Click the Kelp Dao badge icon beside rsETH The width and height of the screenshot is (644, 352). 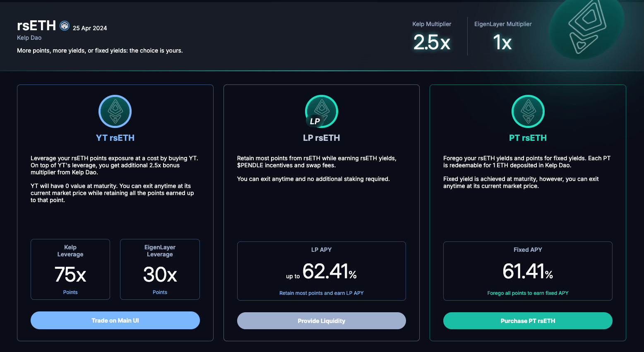(x=65, y=26)
